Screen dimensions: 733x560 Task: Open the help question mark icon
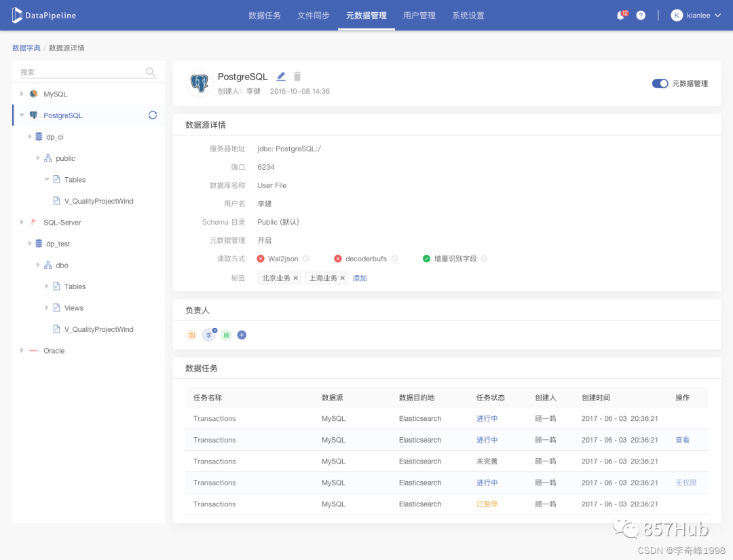point(641,16)
